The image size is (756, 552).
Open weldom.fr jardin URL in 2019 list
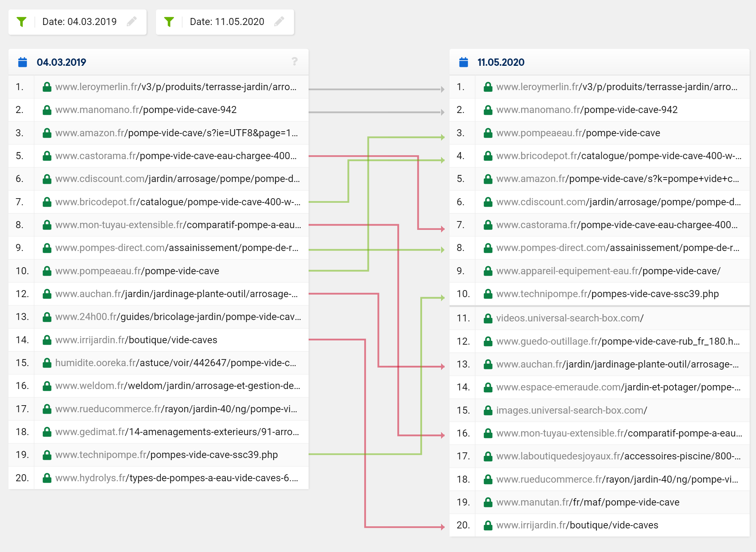tap(178, 386)
